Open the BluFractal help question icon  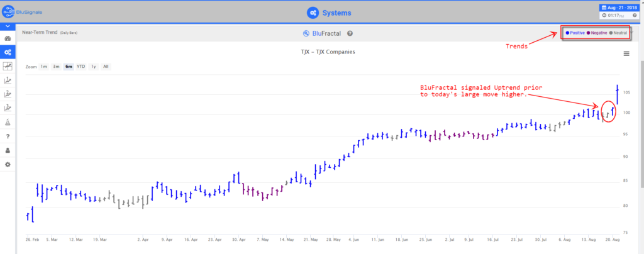click(350, 34)
